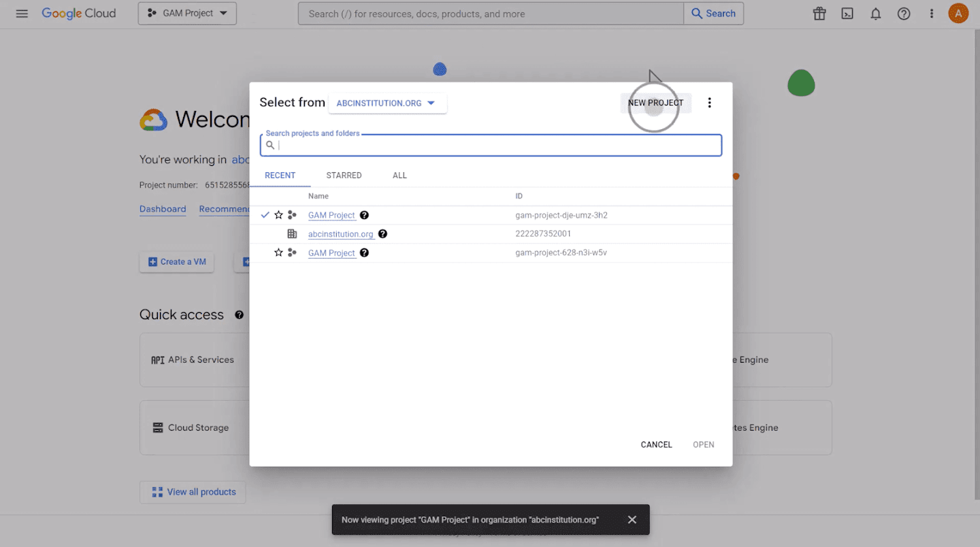
Task: Switch to the RECENT tab
Action: coord(280,176)
